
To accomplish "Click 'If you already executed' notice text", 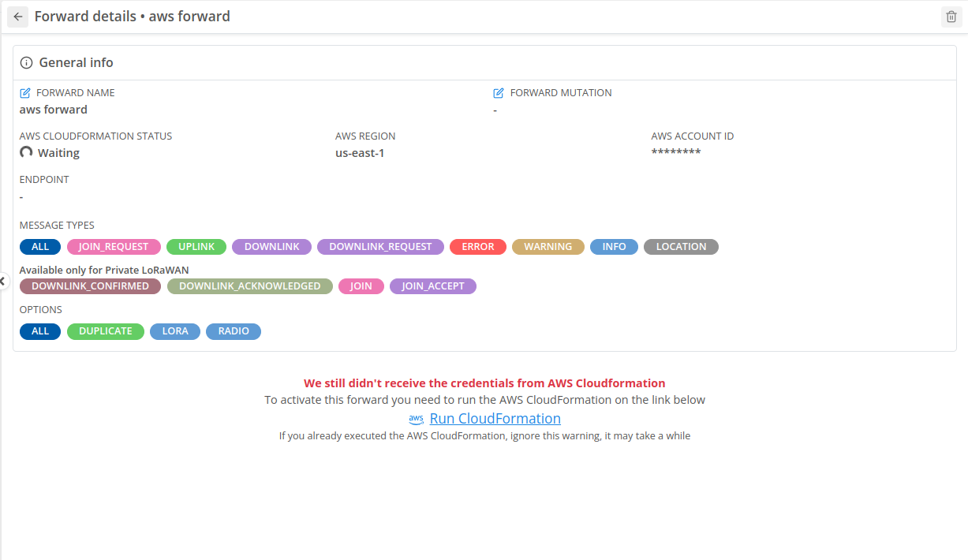I will tap(484, 435).
